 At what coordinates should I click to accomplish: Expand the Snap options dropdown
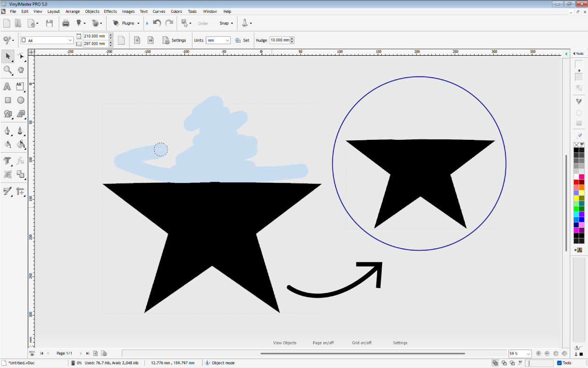point(231,23)
